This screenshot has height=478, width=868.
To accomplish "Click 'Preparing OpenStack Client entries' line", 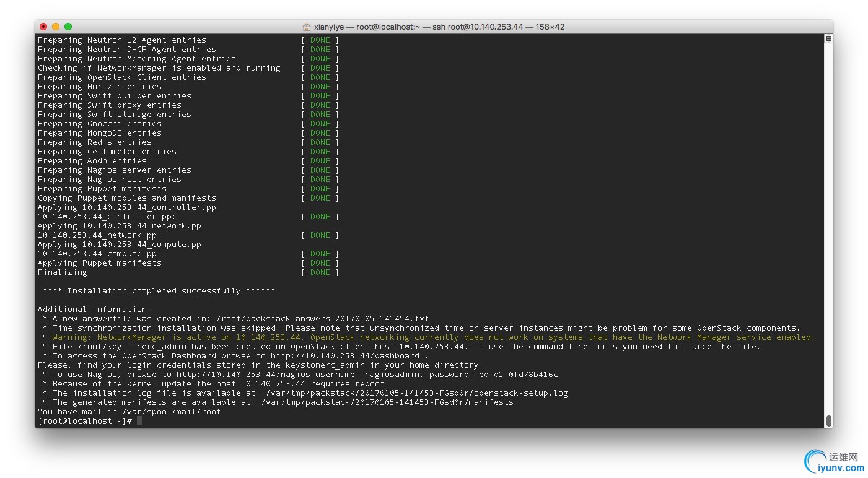I will 122,77.
